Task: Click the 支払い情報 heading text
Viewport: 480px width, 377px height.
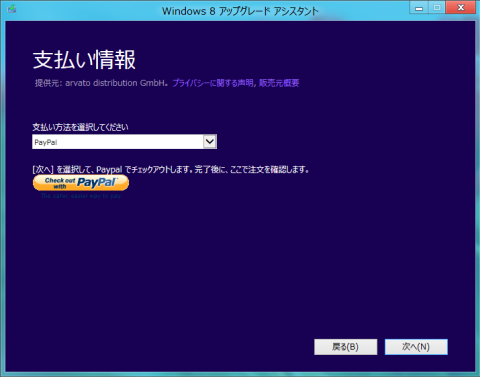Action: coord(84,60)
